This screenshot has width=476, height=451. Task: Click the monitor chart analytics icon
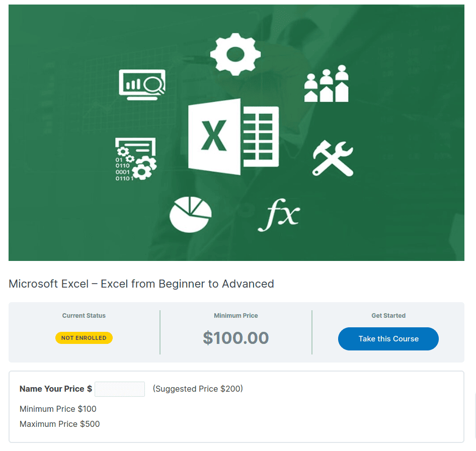tap(142, 84)
